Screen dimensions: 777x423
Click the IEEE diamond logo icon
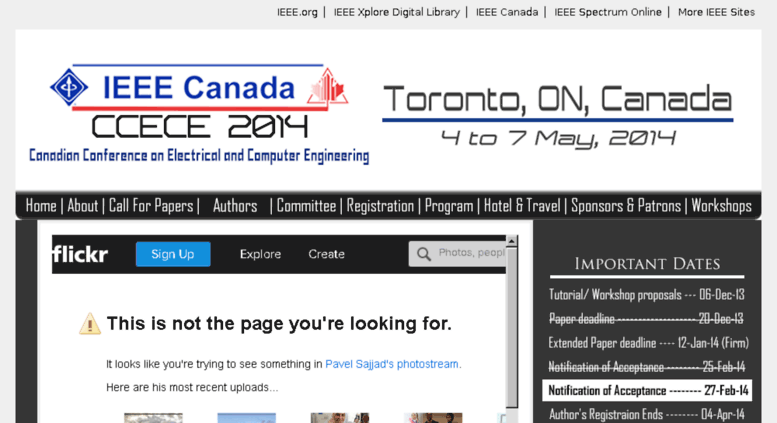pos(69,87)
